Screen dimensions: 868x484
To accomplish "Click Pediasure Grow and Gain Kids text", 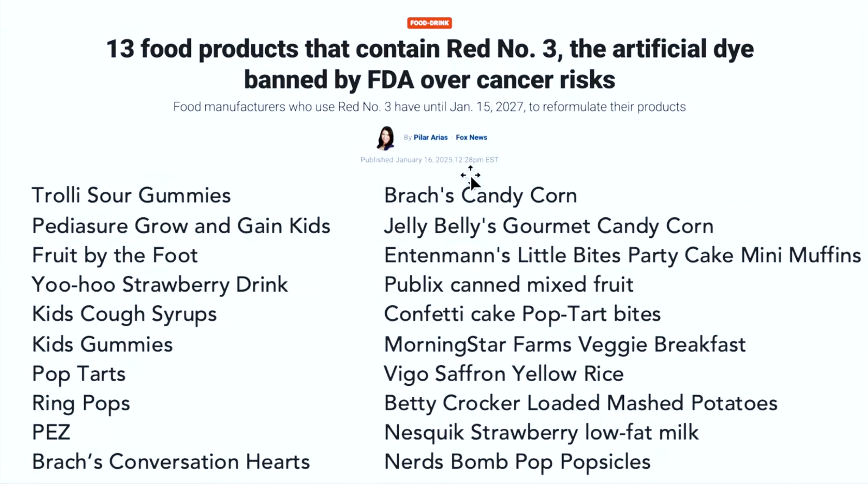I will (x=181, y=226).
